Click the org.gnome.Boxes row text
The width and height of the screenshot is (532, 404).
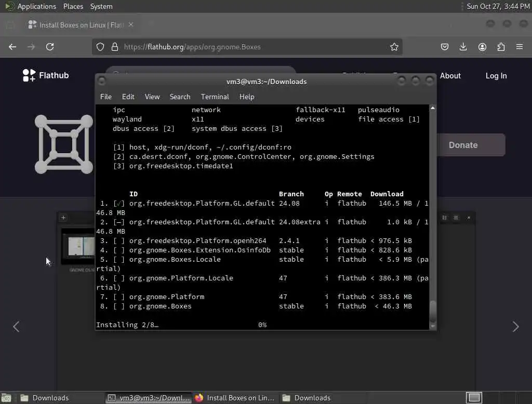pyautogui.click(x=160, y=306)
